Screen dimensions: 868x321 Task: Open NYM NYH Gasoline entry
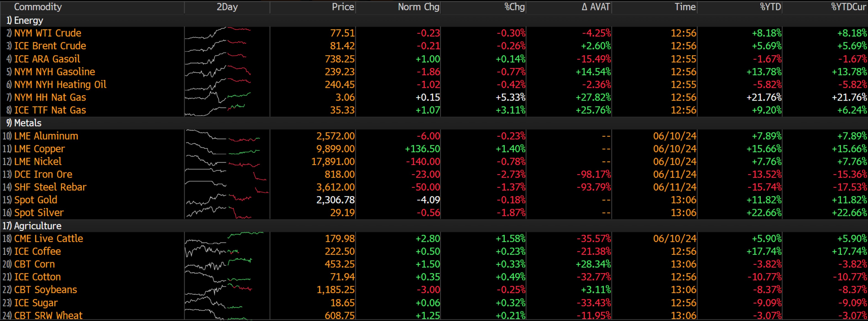tap(54, 72)
